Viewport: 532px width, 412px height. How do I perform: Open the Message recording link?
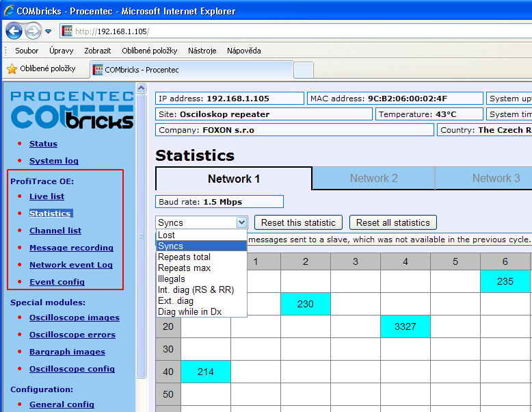71,248
